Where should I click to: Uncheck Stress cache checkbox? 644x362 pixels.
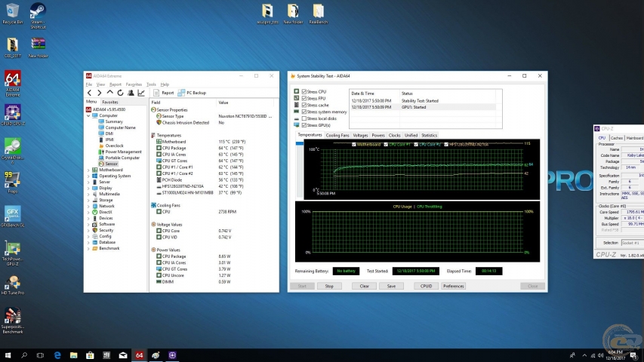tap(304, 105)
